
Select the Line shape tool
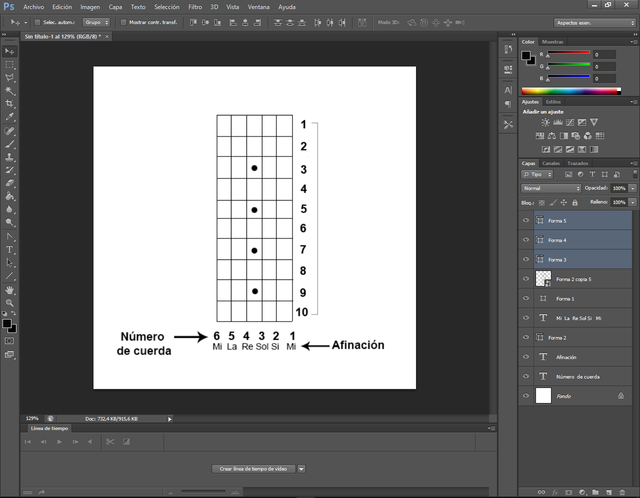(x=9, y=276)
